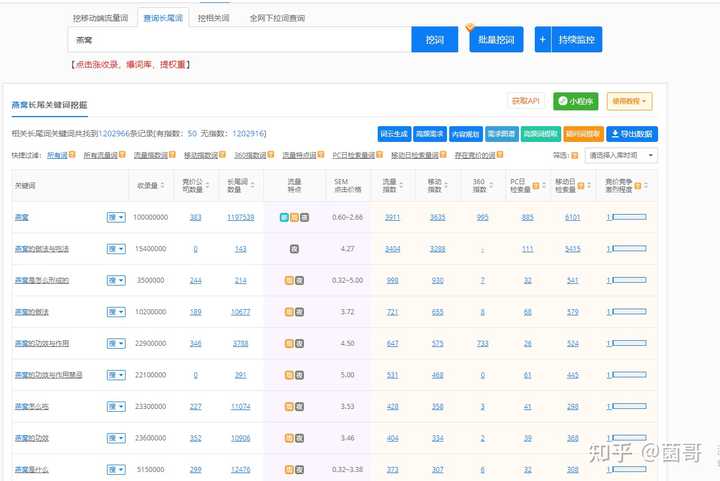Viewport: 720px width, 481px height.
Task: Click competition bar in the 22900000 row
Action: pyautogui.click(x=629, y=343)
